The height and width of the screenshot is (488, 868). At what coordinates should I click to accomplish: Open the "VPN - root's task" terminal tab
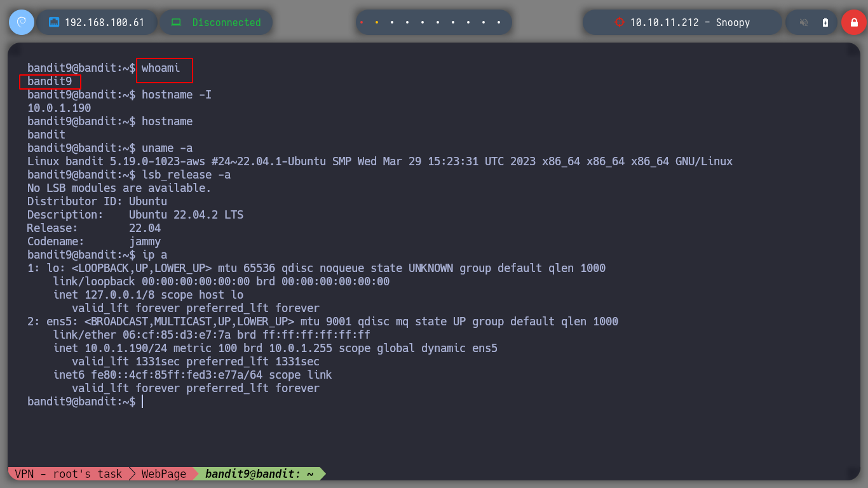68,473
